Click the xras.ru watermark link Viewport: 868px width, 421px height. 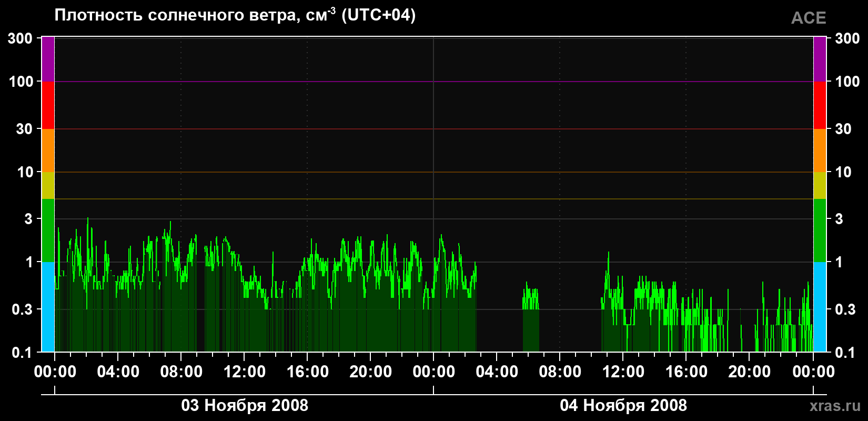coord(835,406)
